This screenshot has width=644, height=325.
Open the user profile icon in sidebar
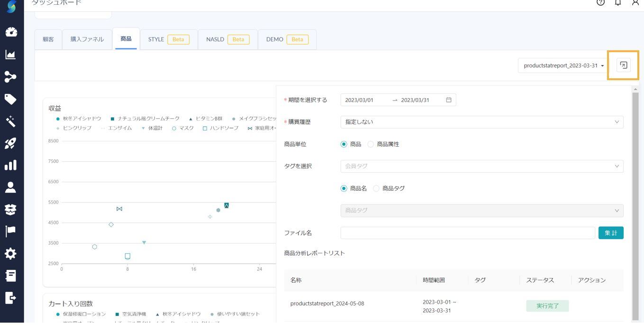pyautogui.click(x=10, y=187)
